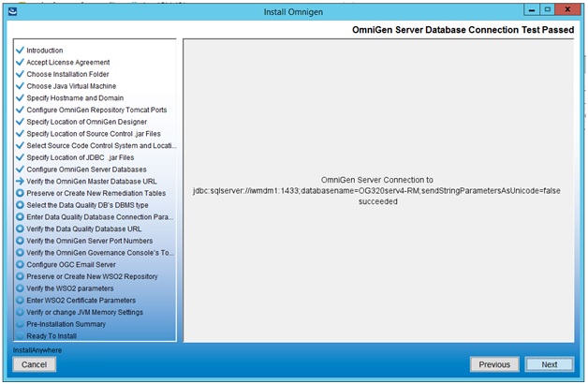Click circle beside Pre-Installation Summary
The height and width of the screenshot is (384, 588).
click(21, 324)
